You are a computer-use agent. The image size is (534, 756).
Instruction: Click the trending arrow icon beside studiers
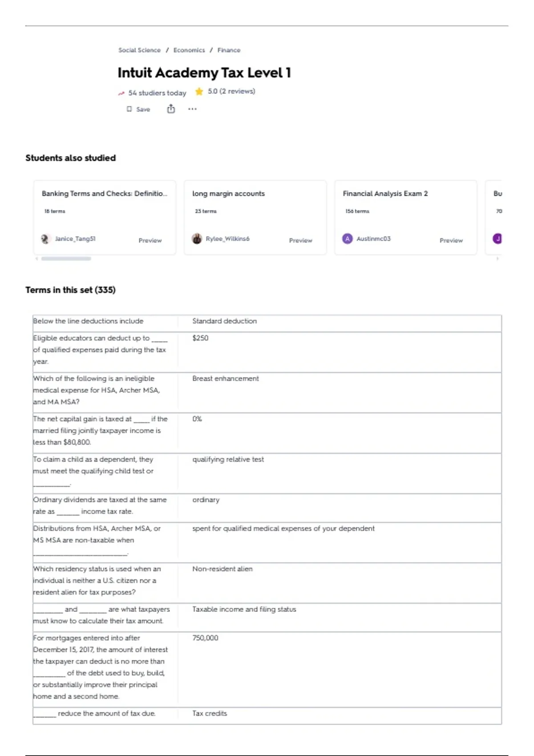point(121,93)
